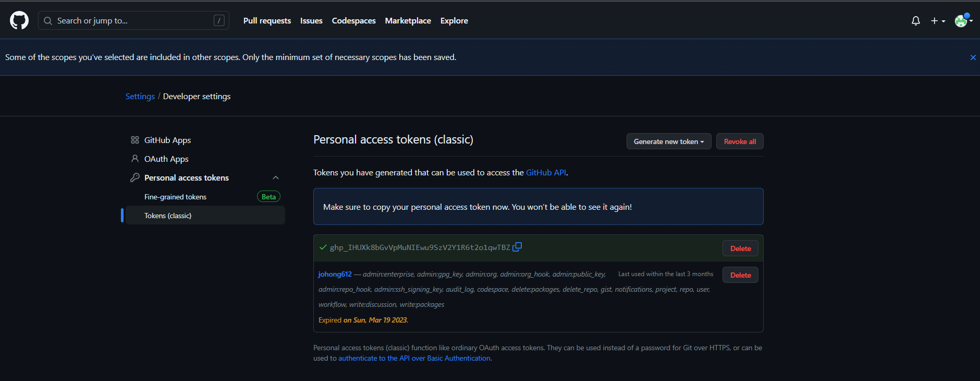Image resolution: width=980 pixels, height=381 pixels.
Task: Focus the Search or jump to field
Action: click(x=133, y=20)
